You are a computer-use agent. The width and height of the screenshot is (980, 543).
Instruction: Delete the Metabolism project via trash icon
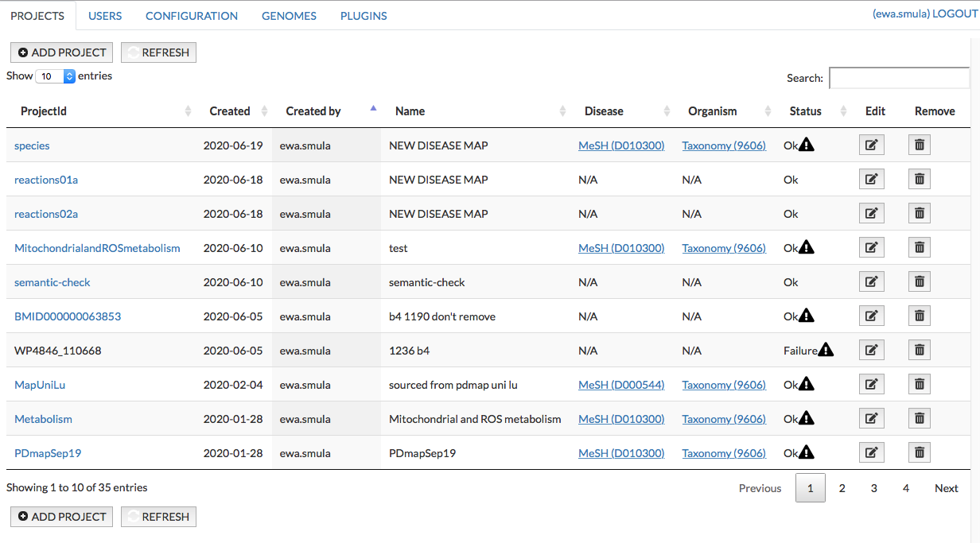tap(919, 419)
